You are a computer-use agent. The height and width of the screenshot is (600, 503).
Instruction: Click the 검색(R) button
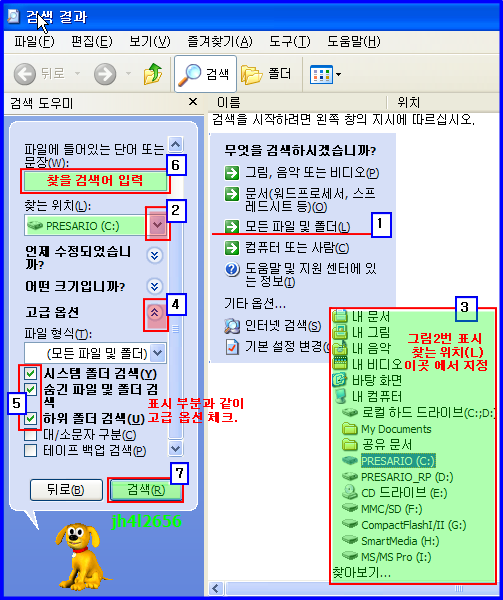[x=146, y=489]
